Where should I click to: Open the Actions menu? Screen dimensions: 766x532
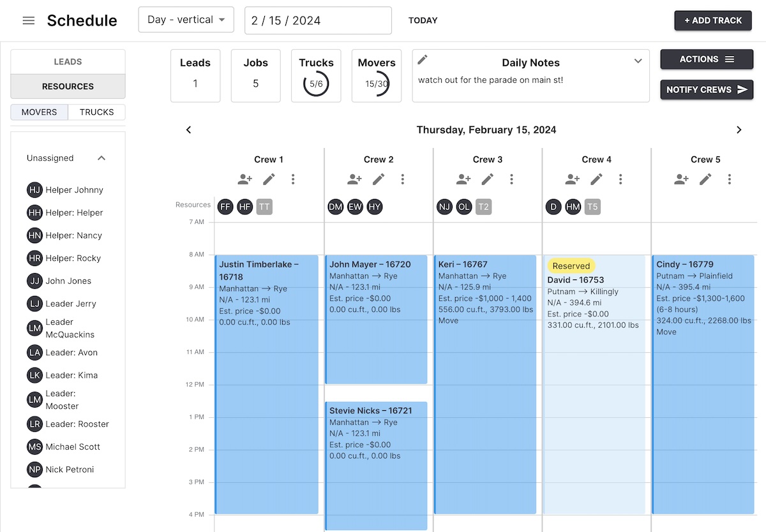706,59
